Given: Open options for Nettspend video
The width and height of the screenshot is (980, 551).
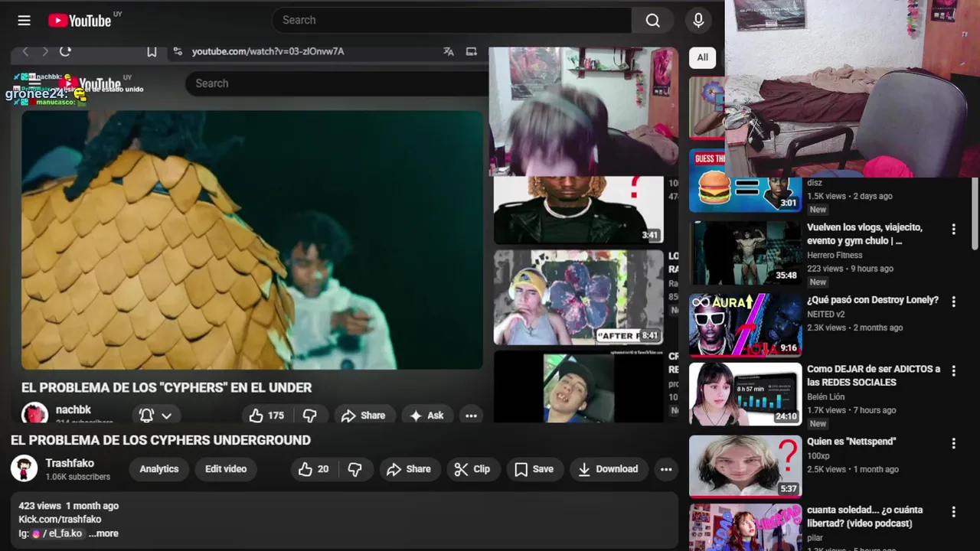Looking at the screenshot, I should pos(953,443).
